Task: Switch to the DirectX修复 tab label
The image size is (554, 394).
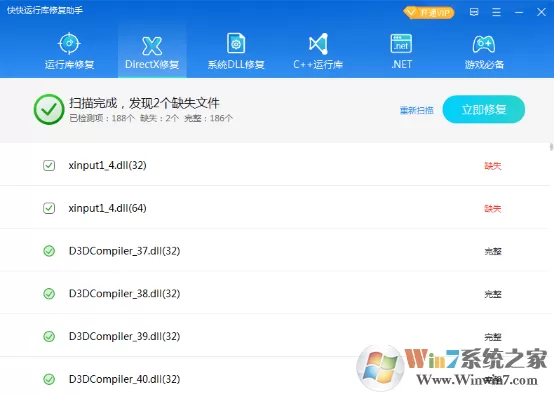Action: 152,64
